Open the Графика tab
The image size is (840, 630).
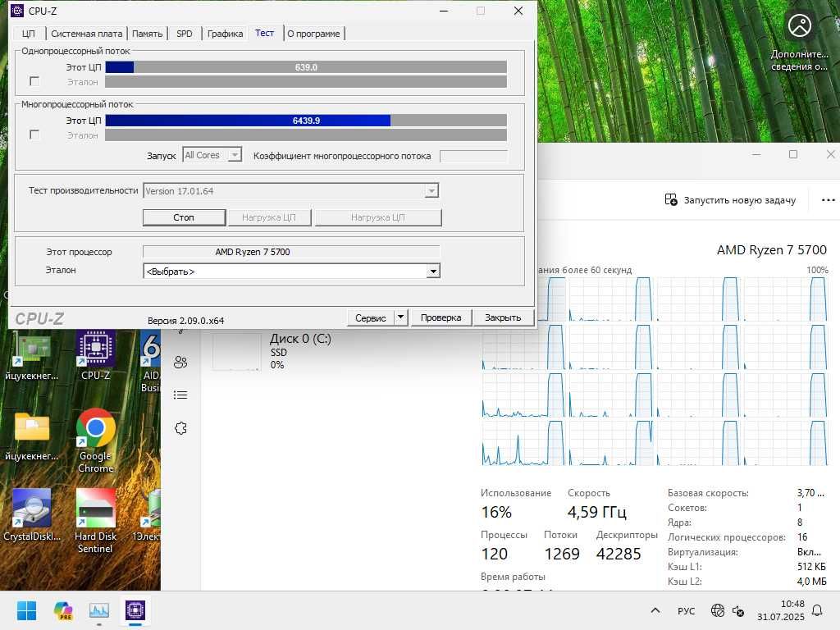pyautogui.click(x=225, y=34)
